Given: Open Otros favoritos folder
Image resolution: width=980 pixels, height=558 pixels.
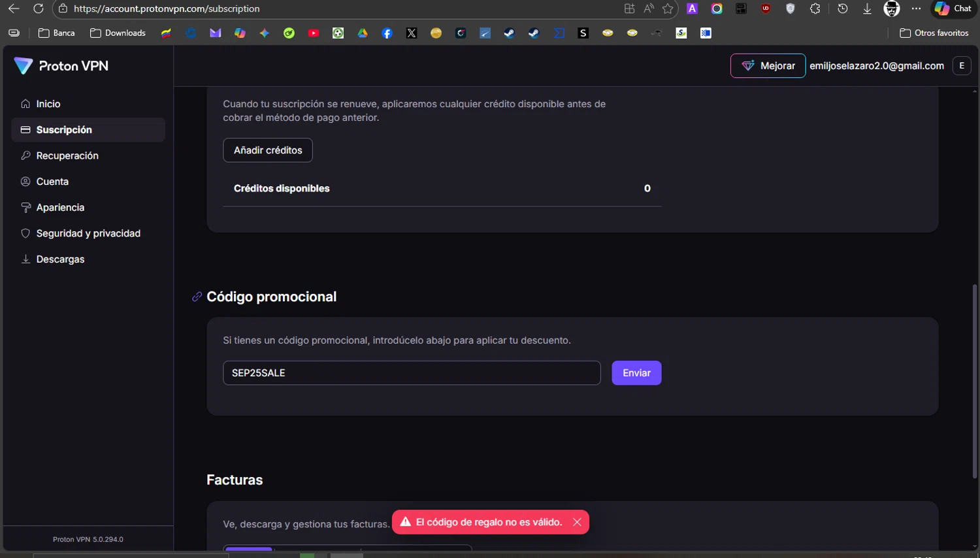Looking at the screenshot, I should 934,33.
